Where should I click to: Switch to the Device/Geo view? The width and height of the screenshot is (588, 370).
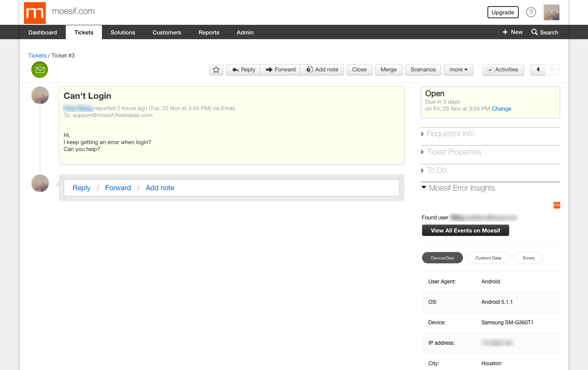[442, 258]
